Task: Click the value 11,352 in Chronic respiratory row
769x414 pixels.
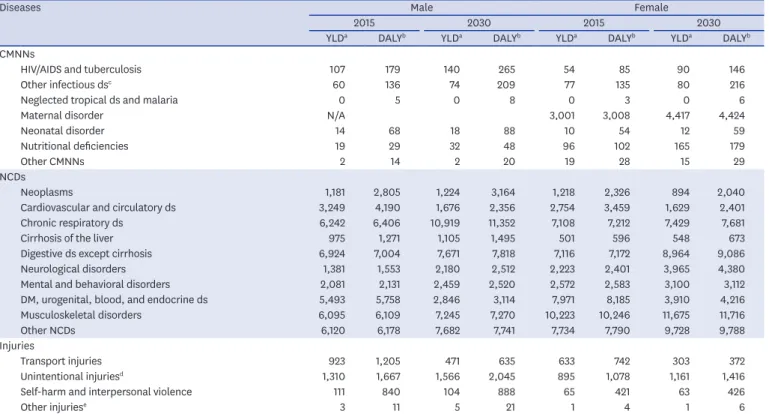Action: pos(502,223)
